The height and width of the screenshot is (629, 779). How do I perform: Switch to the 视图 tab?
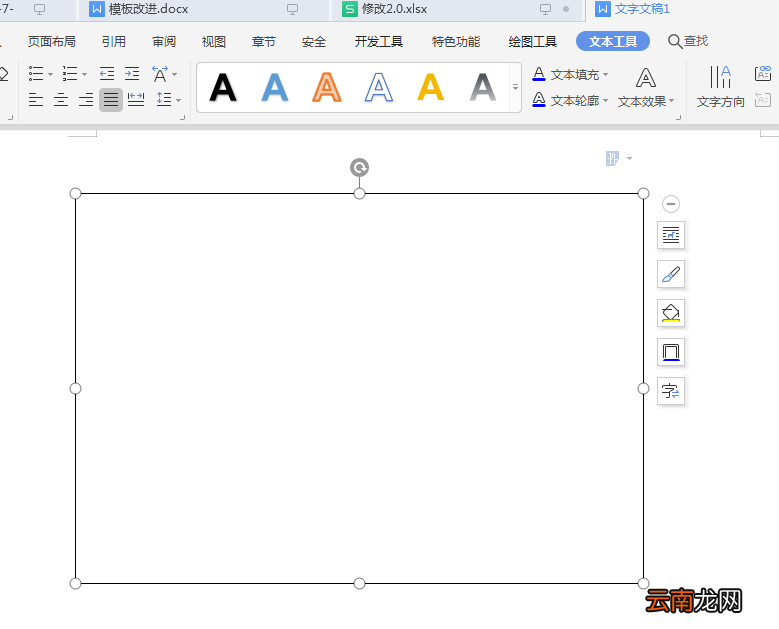[x=214, y=41]
